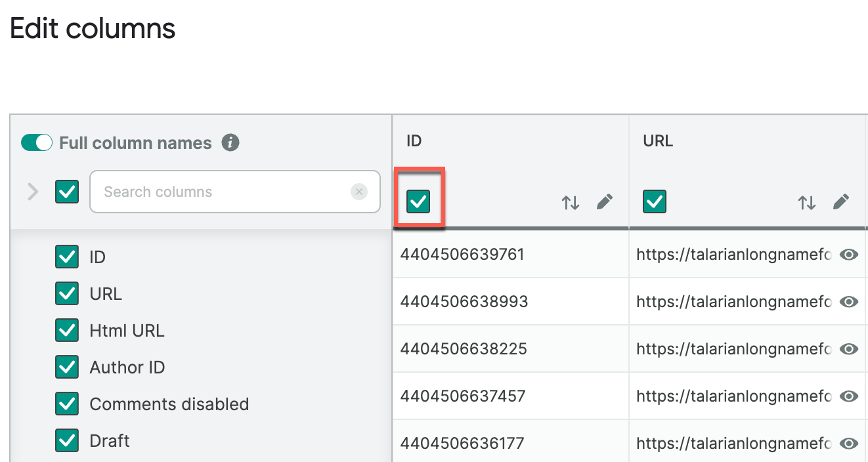
Task: Uncheck the select-all checkbox beside Search columns
Action: pyautogui.click(x=67, y=192)
